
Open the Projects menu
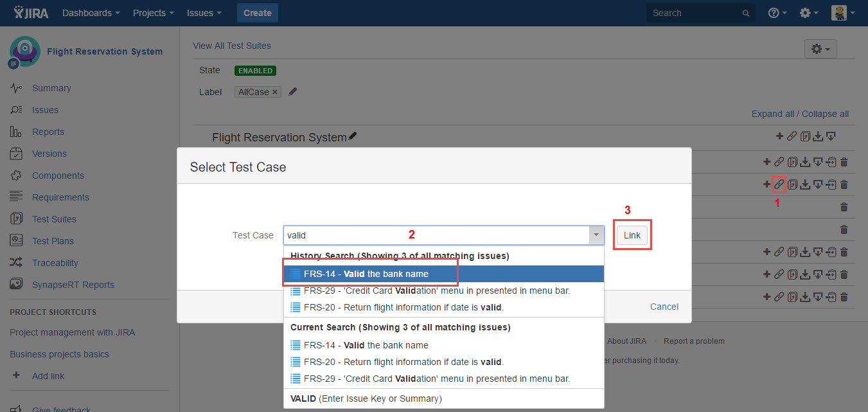point(153,13)
